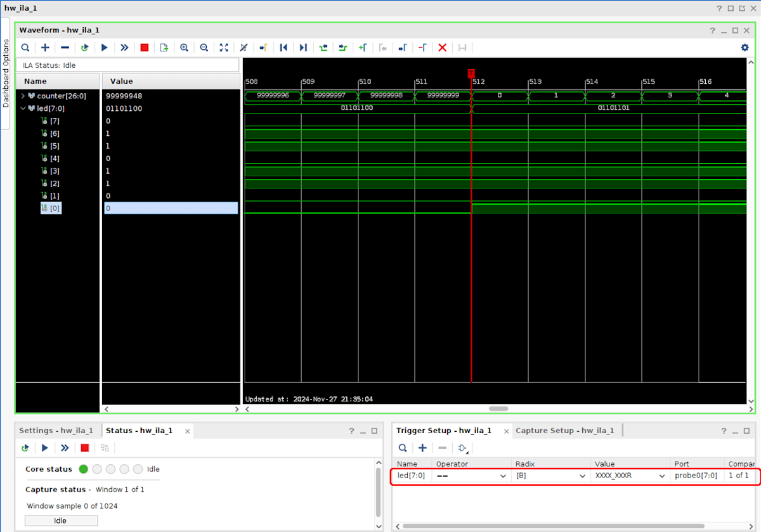Select led bit [7] signal

click(x=55, y=120)
